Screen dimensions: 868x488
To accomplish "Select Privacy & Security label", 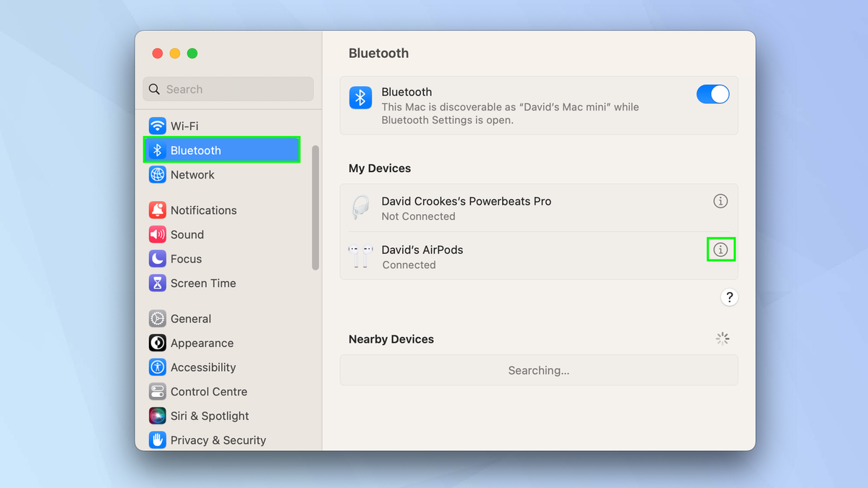I will [x=218, y=440].
